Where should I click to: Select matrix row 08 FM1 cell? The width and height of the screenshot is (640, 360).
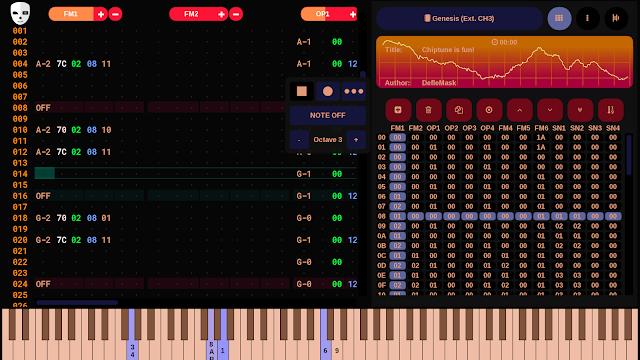398,216
